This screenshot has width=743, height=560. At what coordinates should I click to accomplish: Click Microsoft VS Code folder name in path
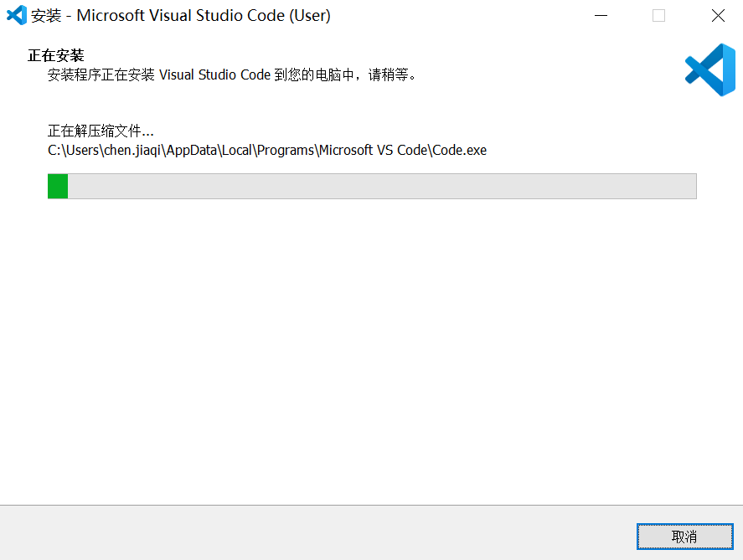click(374, 151)
